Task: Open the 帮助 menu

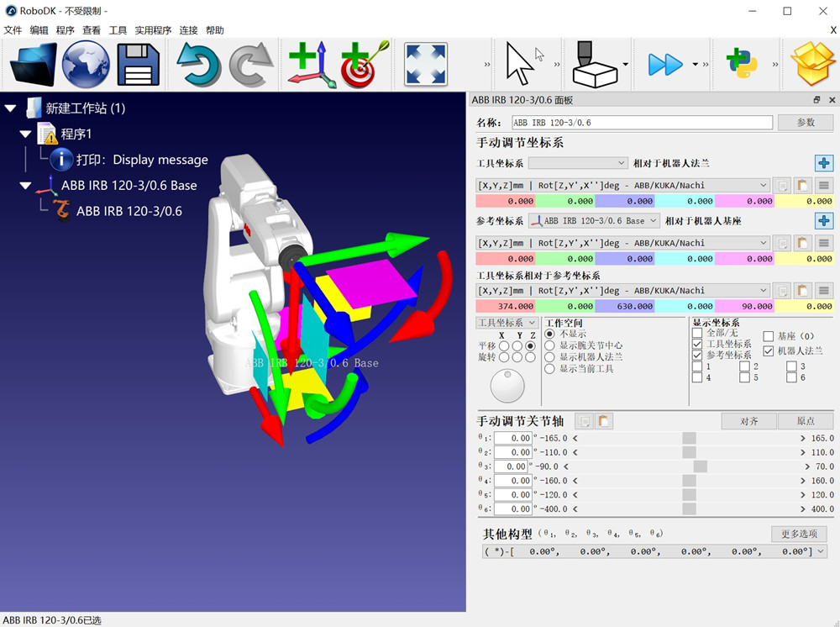Action: (215, 30)
